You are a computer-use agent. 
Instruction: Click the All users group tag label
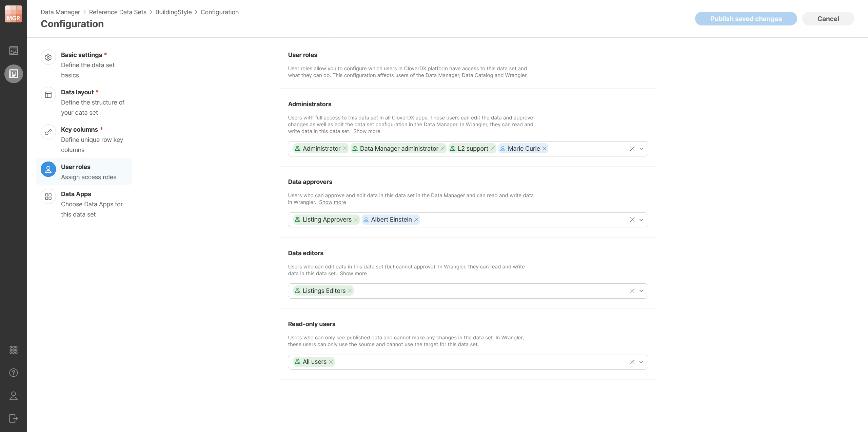pyautogui.click(x=315, y=362)
